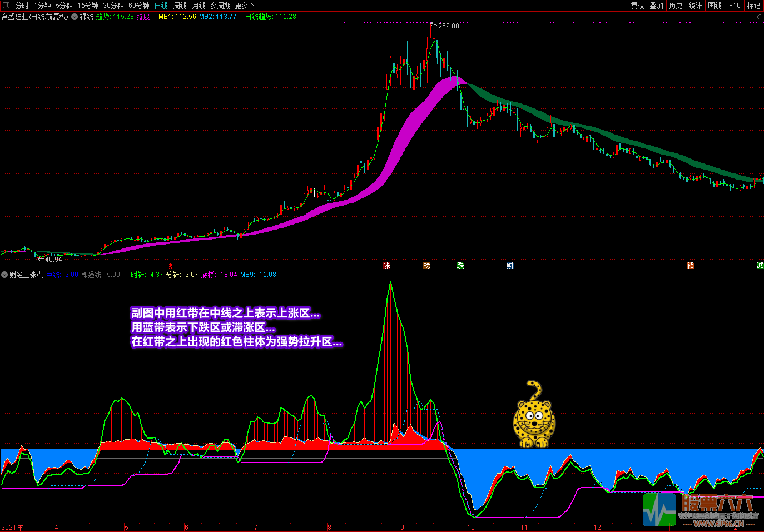This screenshot has width=764, height=532.
Task: Toggle 复权 price adjustment
Action: tap(637, 6)
